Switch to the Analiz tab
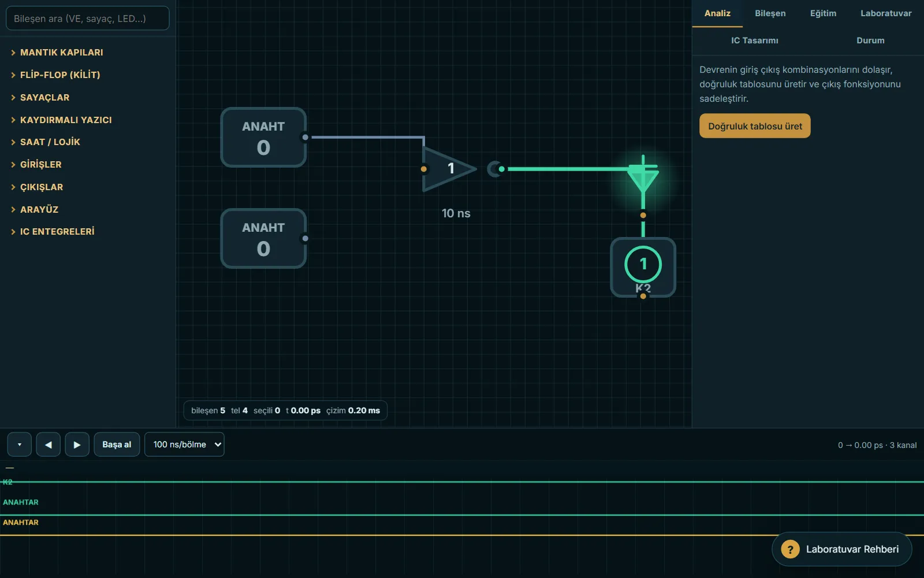The height and width of the screenshot is (578, 924). [x=717, y=13]
